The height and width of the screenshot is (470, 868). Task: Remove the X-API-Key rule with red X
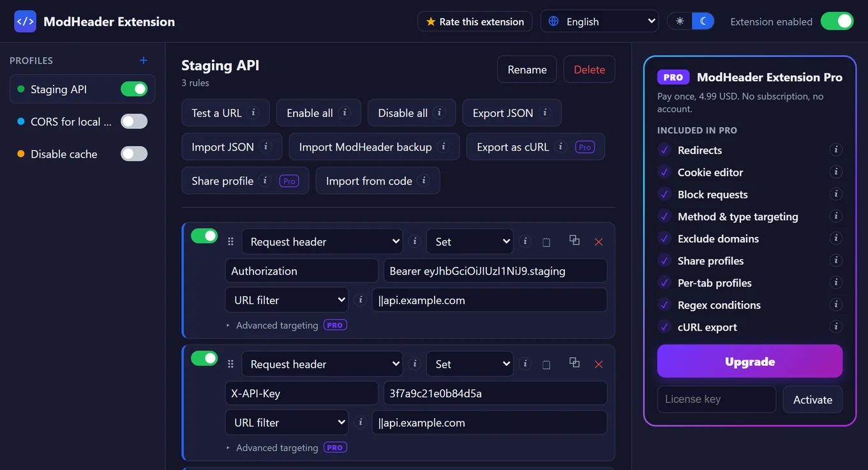click(599, 365)
